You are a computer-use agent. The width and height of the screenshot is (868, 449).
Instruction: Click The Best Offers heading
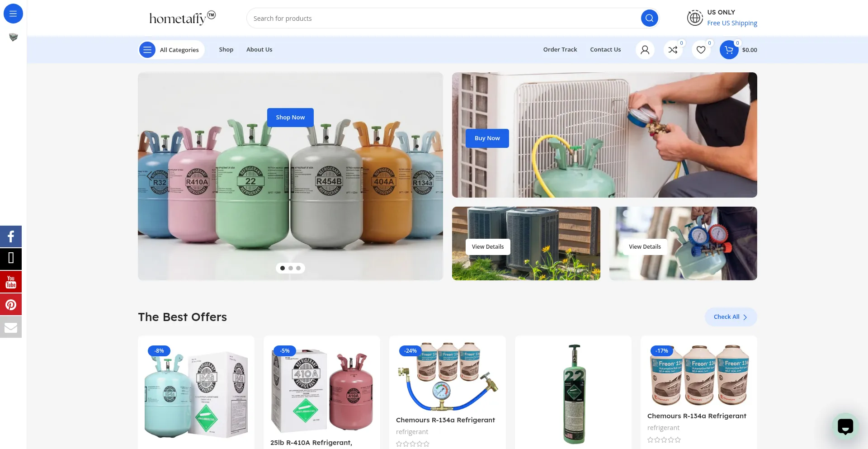[182, 317]
